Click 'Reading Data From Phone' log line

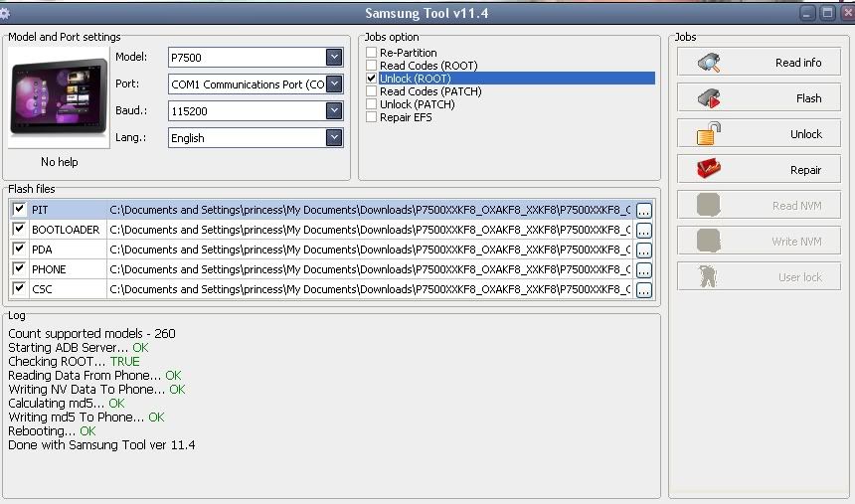coord(94,376)
